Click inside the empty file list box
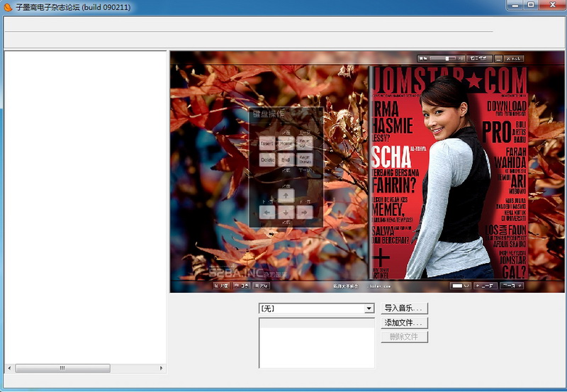The width and height of the screenshot is (567, 392). click(316, 343)
